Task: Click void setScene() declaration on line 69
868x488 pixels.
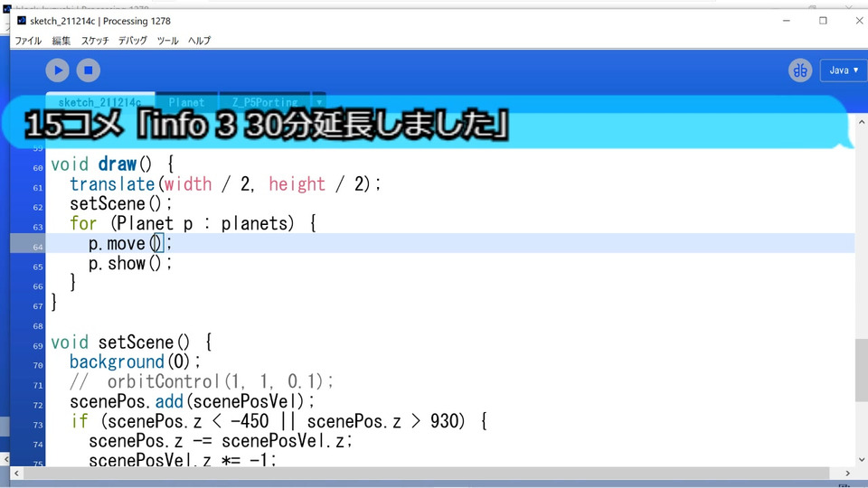Action: (131, 343)
